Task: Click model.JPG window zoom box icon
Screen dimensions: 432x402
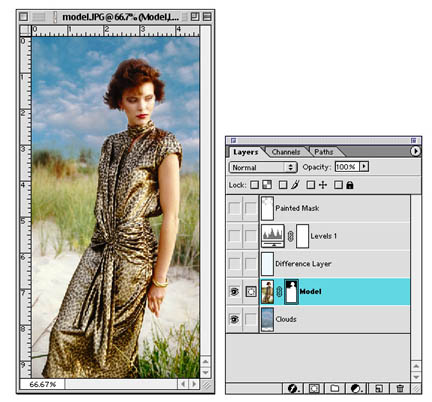Action: point(195,16)
